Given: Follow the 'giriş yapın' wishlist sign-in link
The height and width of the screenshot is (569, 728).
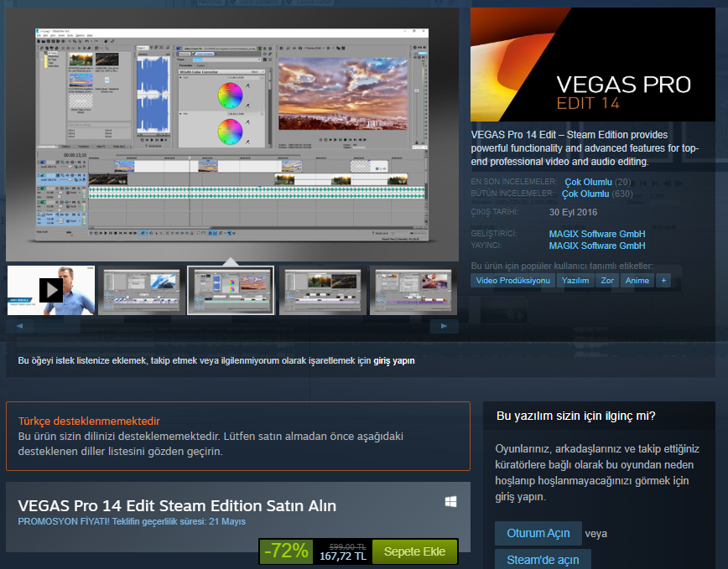Looking at the screenshot, I should [393, 361].
